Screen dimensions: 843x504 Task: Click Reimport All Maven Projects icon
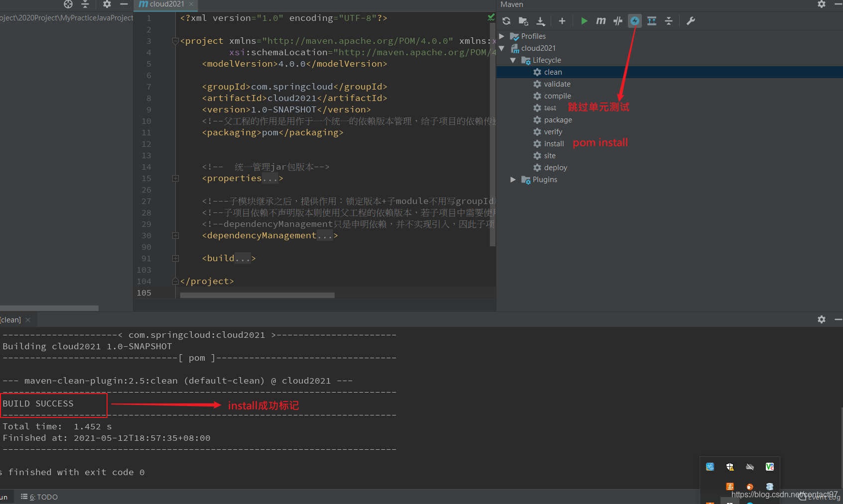pos(506,21)
